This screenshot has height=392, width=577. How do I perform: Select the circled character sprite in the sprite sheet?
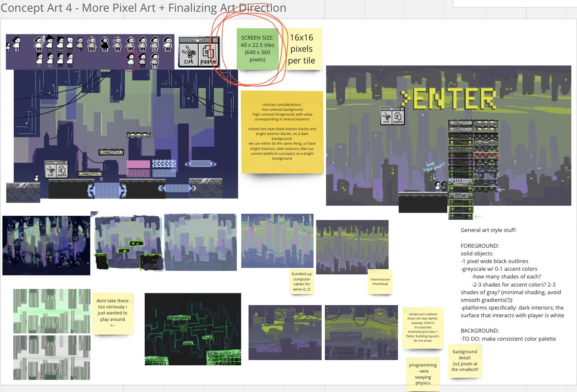pos(130,61)
